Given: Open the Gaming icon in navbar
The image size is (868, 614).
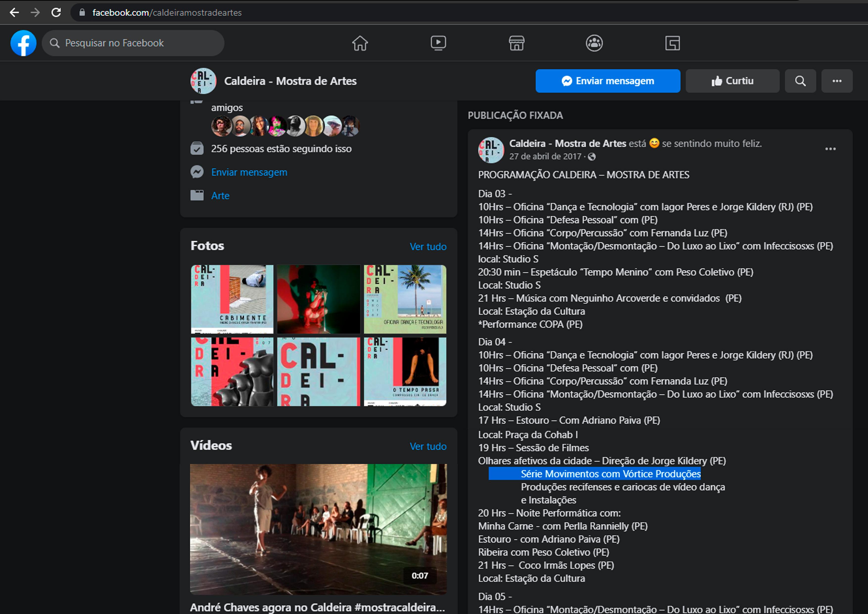Looking at the screenshot, I should (x=673, y=43).
